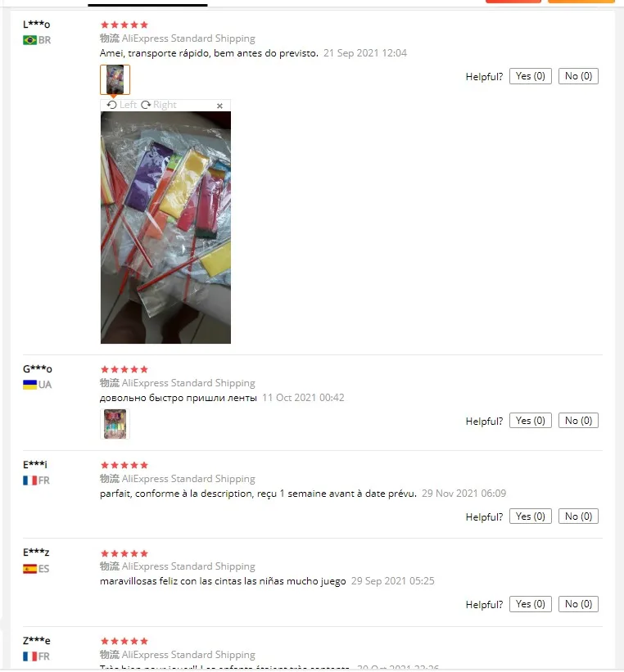Click the Brazil flag icon by L***o

29,40
